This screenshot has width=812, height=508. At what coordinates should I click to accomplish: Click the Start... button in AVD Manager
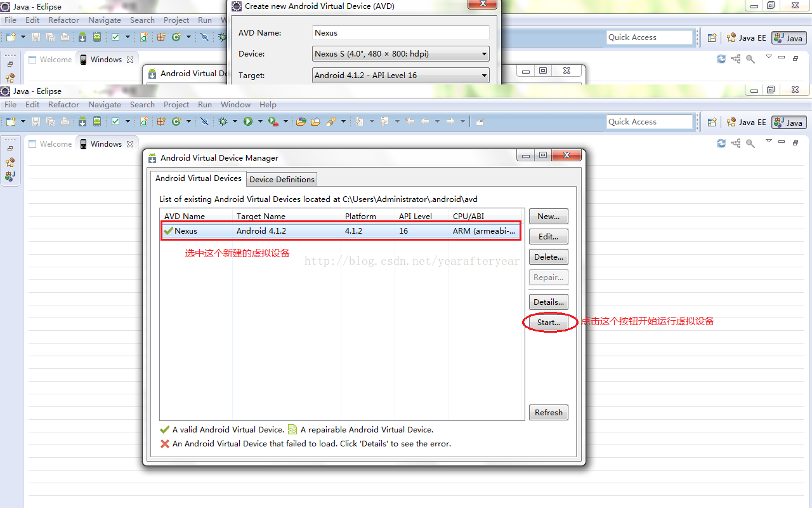pos(549,322)
